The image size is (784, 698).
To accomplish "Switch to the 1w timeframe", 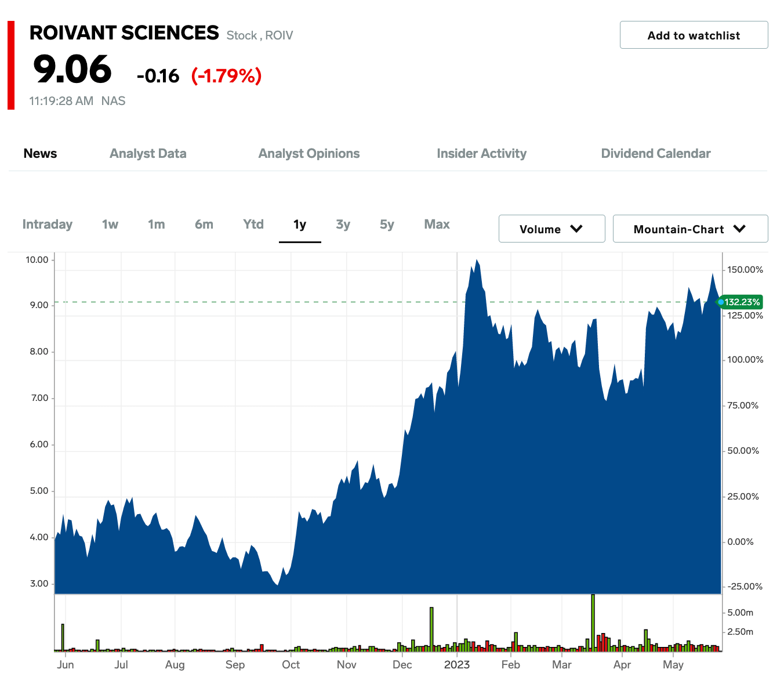I will pos(109,225).
